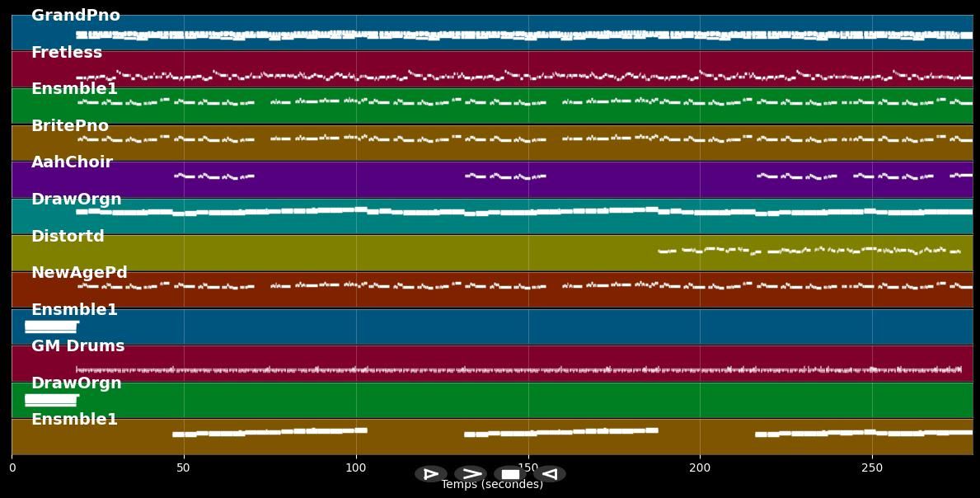The image size is (980, 498).
Task: Click the BritePno track name
Action: (x=70, y=126)
